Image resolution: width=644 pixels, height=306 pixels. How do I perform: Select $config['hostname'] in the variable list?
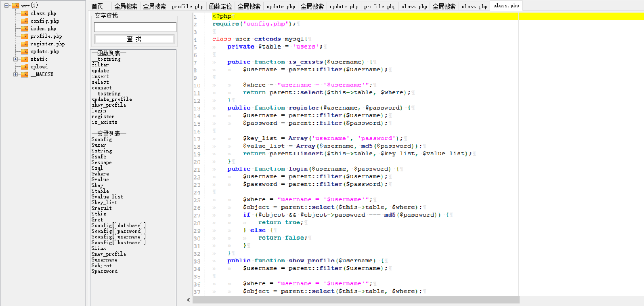(119, 243)
